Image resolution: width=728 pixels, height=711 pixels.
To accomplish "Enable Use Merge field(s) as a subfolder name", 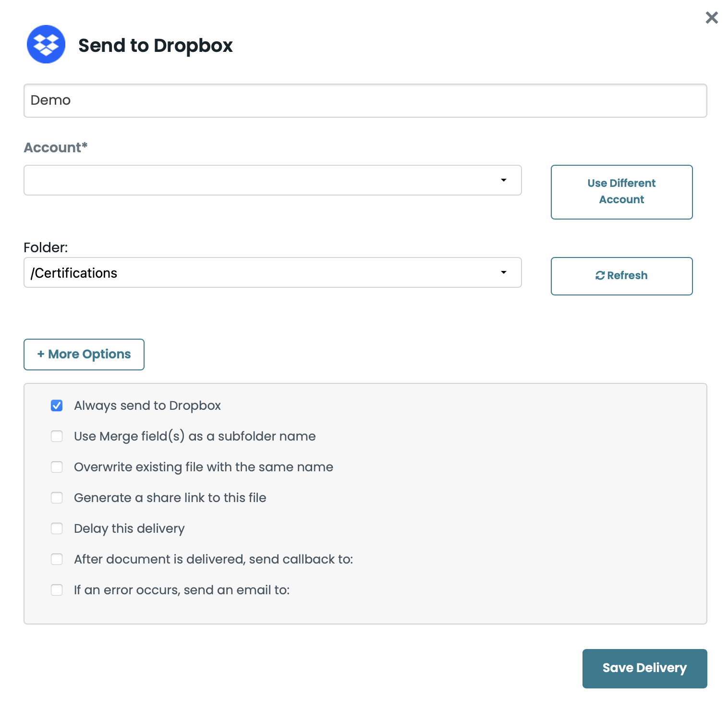I will pos(57,436).
